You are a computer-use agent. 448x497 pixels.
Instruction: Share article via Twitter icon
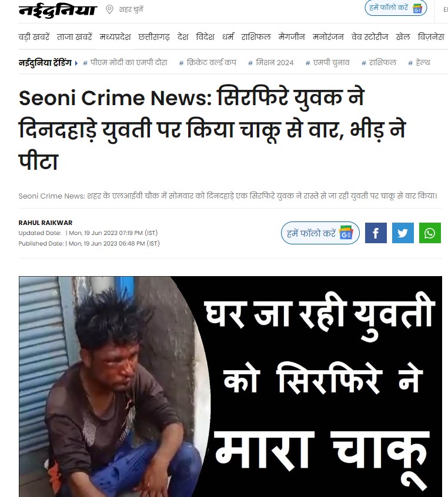pyautogui.click(x=403, y=233)
